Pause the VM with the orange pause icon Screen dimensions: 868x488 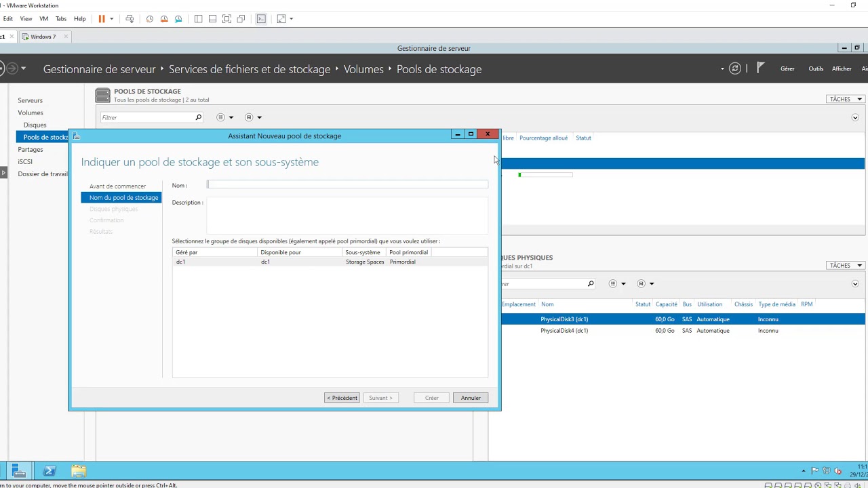pyautogui.click(x=102, y=19)
